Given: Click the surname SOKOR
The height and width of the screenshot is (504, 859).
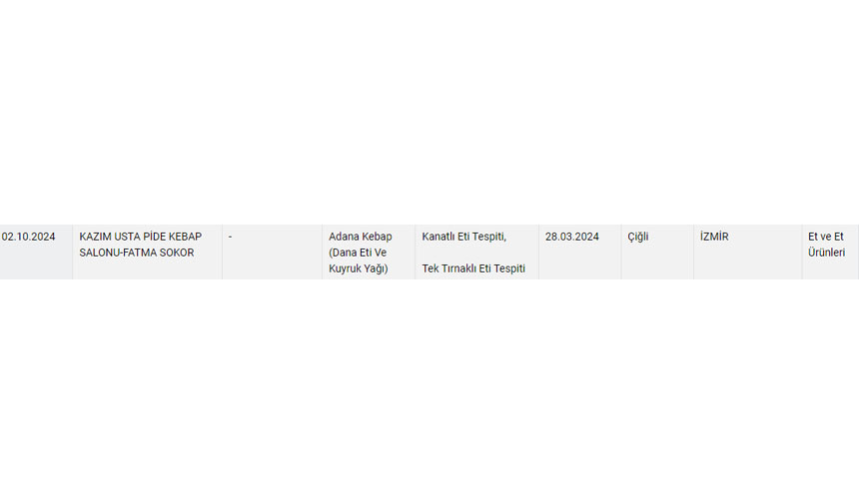Looking at the screenshot, I should pos(177,252).
